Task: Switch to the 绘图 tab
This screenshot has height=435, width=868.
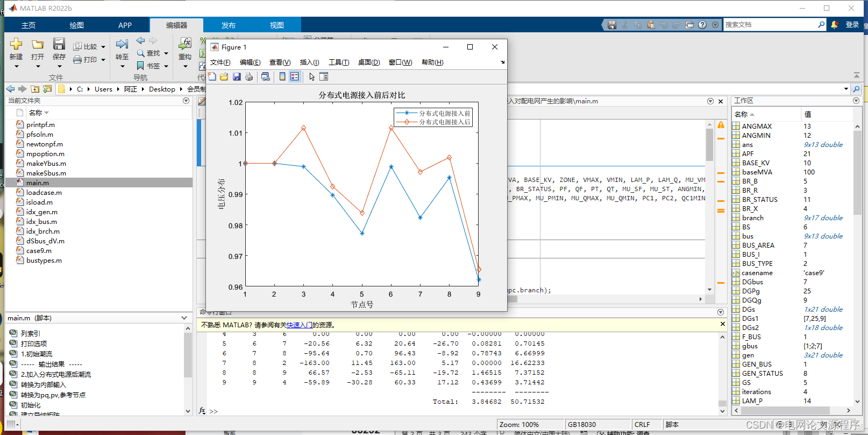Action: click(x=77, y=25)
